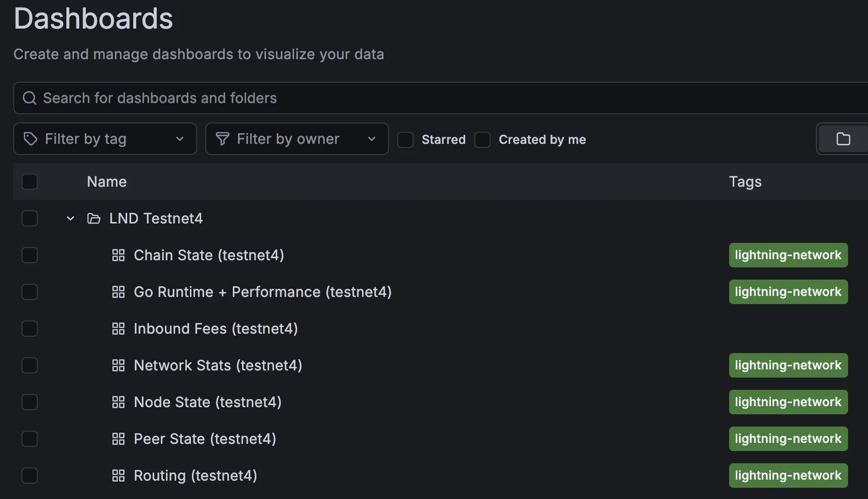
Task: Click dashboard icon beside Chain State (testnet4)
Action: [118, 255]
